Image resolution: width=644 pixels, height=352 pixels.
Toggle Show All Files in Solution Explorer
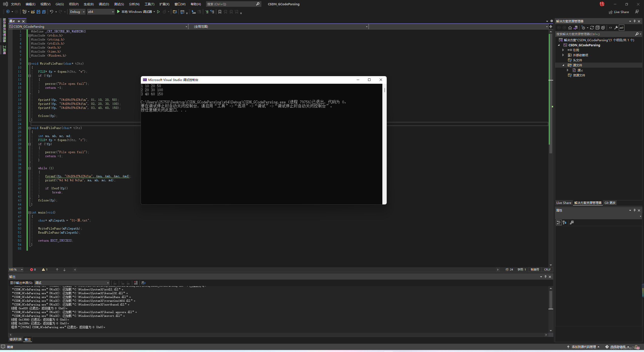[603, 28]
